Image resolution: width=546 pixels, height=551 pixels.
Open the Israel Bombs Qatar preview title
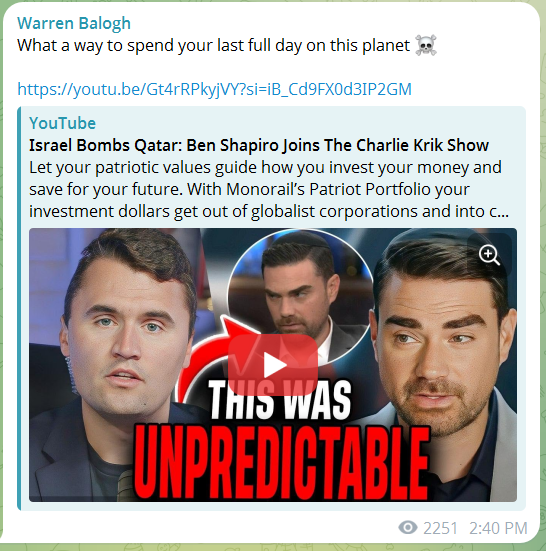pyautogui.click(x=259, y=145)
